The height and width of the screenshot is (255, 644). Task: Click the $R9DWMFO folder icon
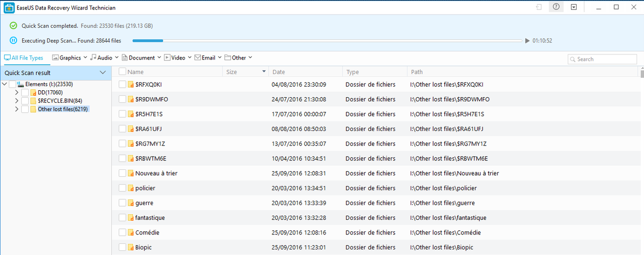pos(131,99)
